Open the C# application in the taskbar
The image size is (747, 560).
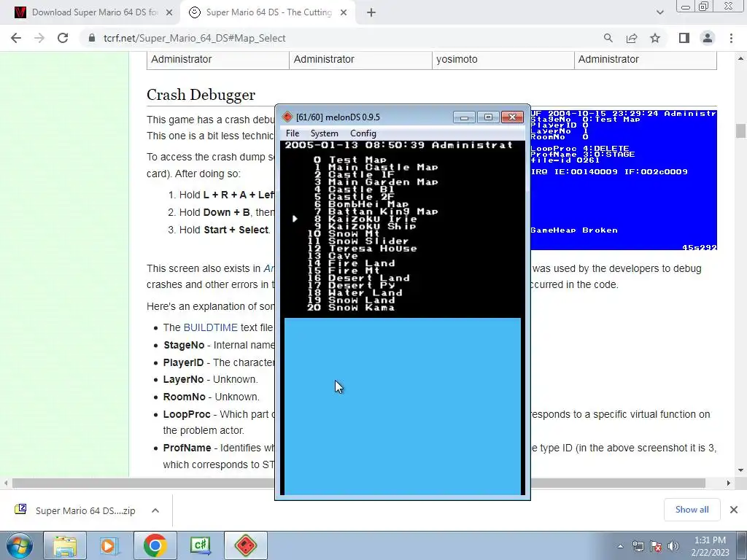tap(200, 545)
